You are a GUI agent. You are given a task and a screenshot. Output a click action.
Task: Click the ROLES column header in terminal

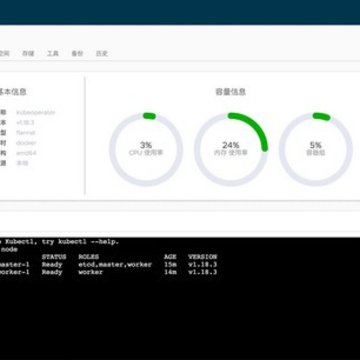pyautogui.click(x=89, y=257)
